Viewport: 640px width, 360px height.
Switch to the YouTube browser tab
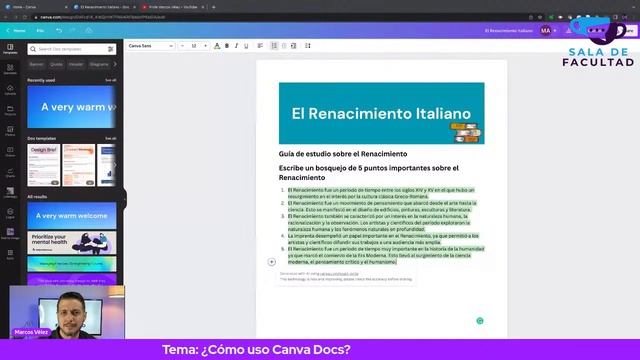(173, 7)
